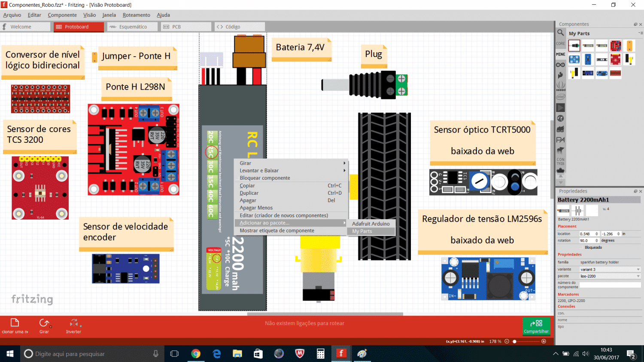The width and height of the screenshot is (644, 362).
Task: Click the Compartilhar share button
Action: tap(536, 326)
